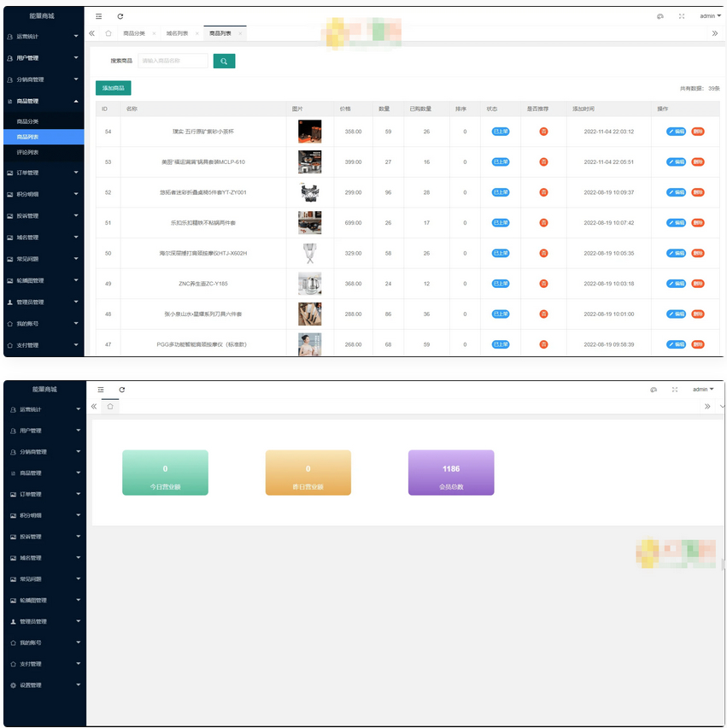727x728 pixels.
Task: Click the product name search input field
Action: coord(173,61)
